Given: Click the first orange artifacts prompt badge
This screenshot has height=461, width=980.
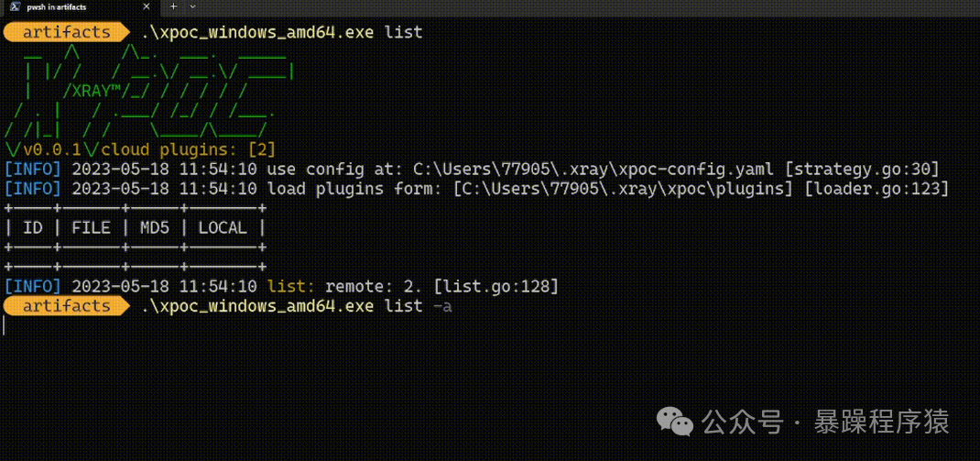Looking at the screenshot, I should [65, 32].
